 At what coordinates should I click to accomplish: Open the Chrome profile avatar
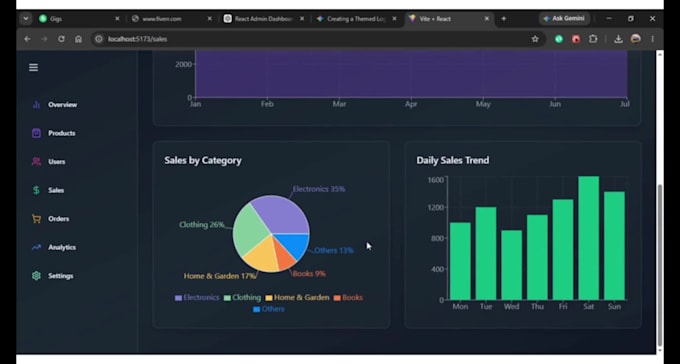tap(636, 39)
